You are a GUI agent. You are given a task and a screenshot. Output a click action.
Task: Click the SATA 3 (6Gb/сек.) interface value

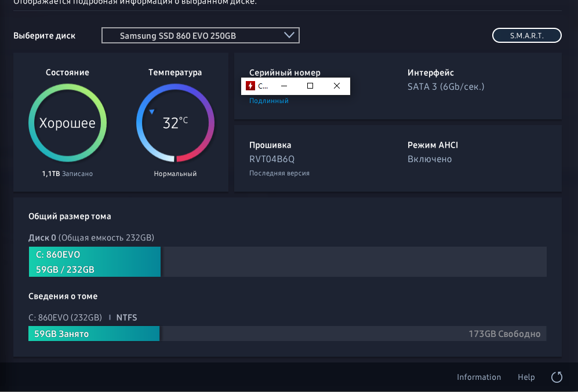click(446, 86)
